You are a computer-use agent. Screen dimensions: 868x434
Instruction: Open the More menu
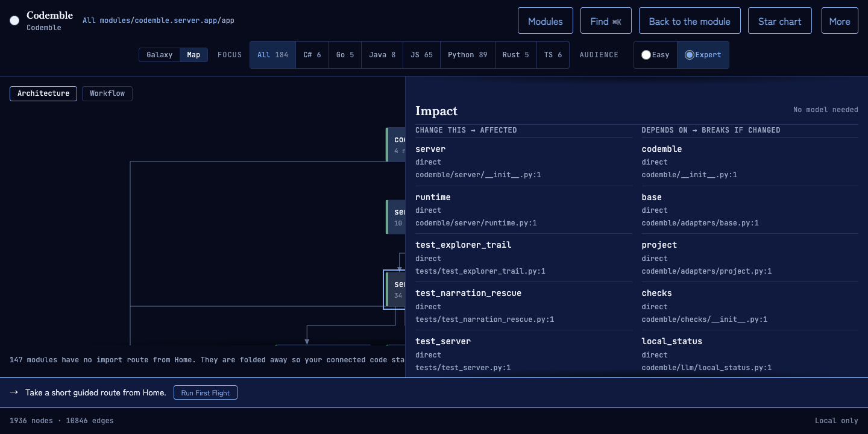[840, 21]
